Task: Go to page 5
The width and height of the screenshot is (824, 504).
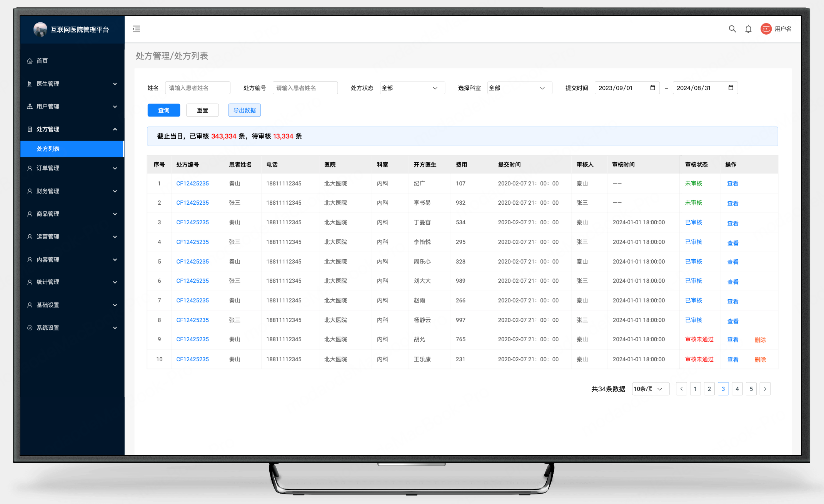Action: tap(751, 389)
